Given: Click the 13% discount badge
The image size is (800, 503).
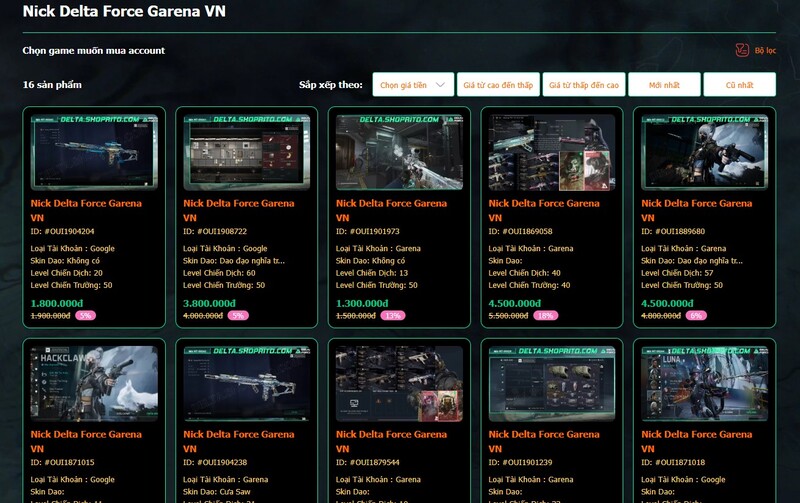Looking at the screenshot, I should click(x=392, y=316).
